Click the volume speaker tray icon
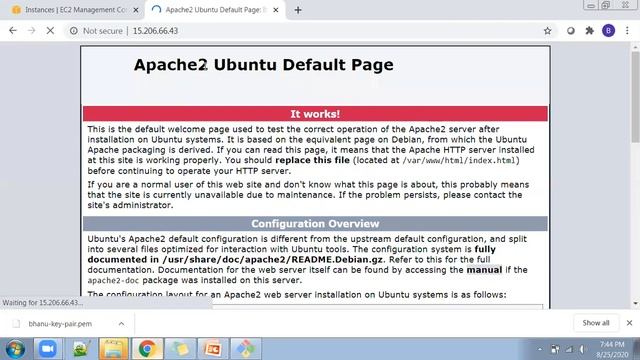The height and width of the screenshot is (360, 640). coord(582,349)
